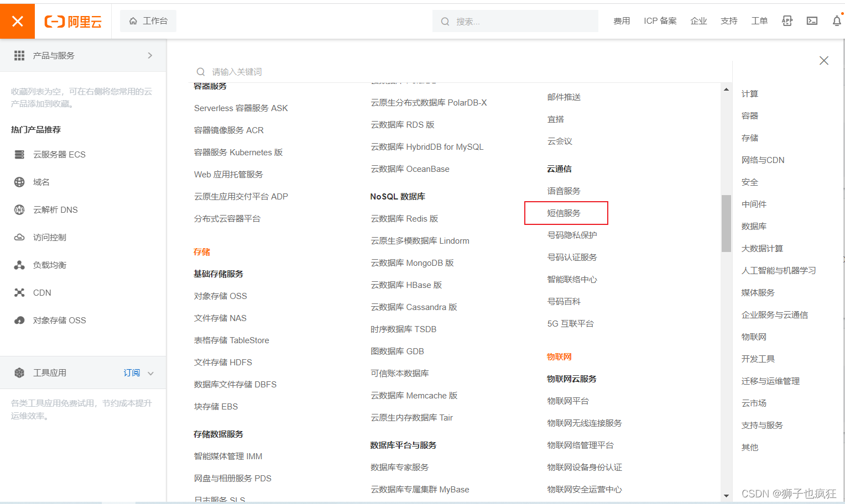Open 域名 globe icon in sidebar
Viewport: 845px width, 504px height.
19,182
